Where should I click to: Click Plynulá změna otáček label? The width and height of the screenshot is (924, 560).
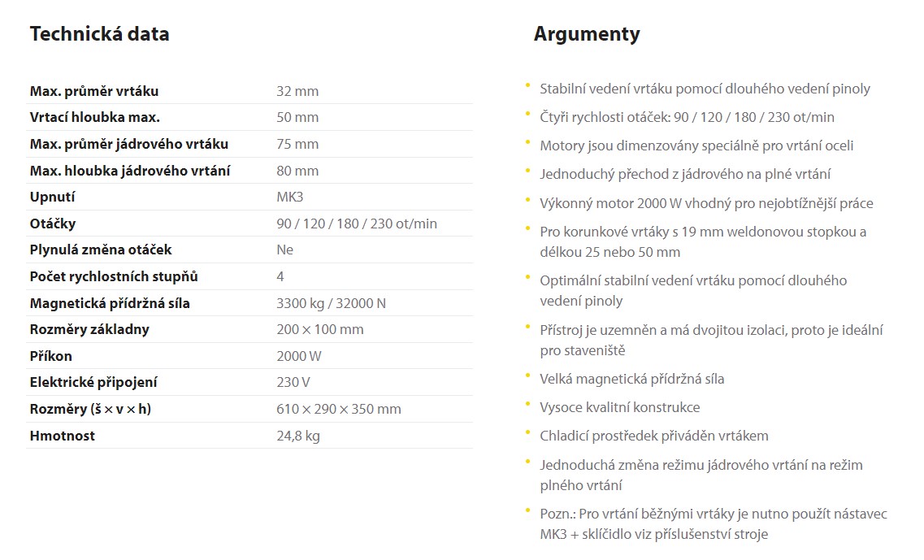coord(101,250)
